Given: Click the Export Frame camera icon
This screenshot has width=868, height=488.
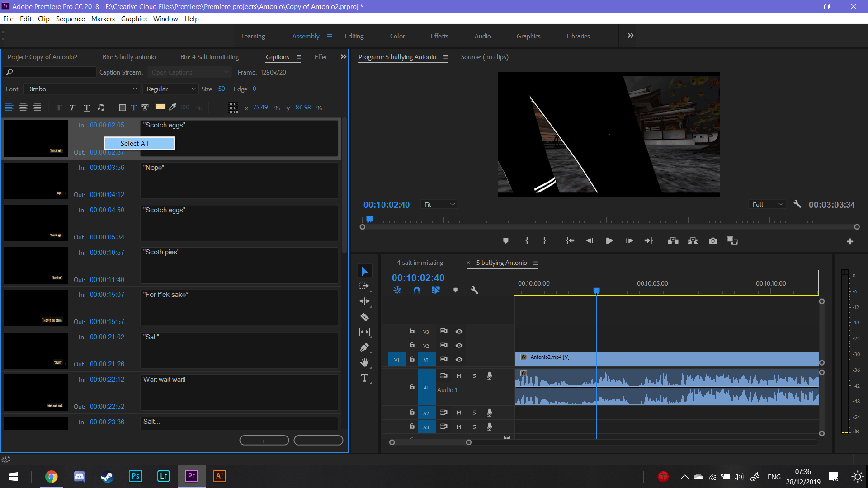Looking at the screenshot, I should point(713,241).
